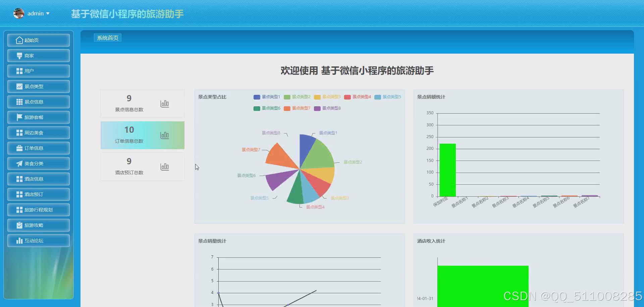The image size is (644, 307).
Task: Select the 用户 grid icon in sidebar
Action: pyautogui.click(x=19, y=71)
